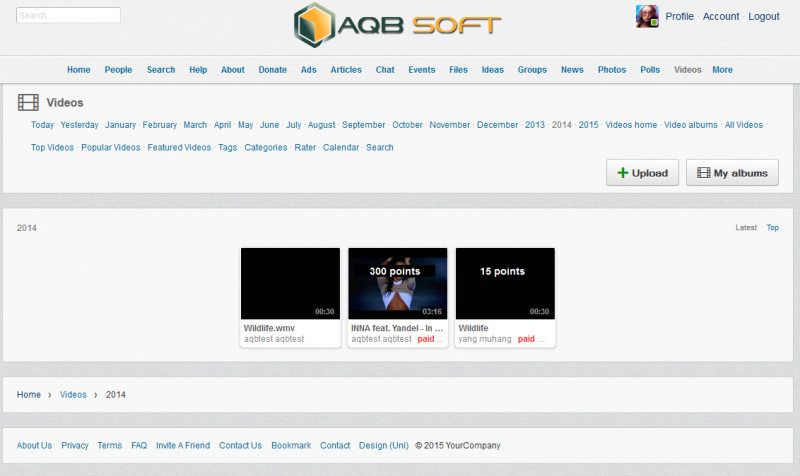Open Files menu item
This screenshot has height=476, width=800.
tap(458, 70)
